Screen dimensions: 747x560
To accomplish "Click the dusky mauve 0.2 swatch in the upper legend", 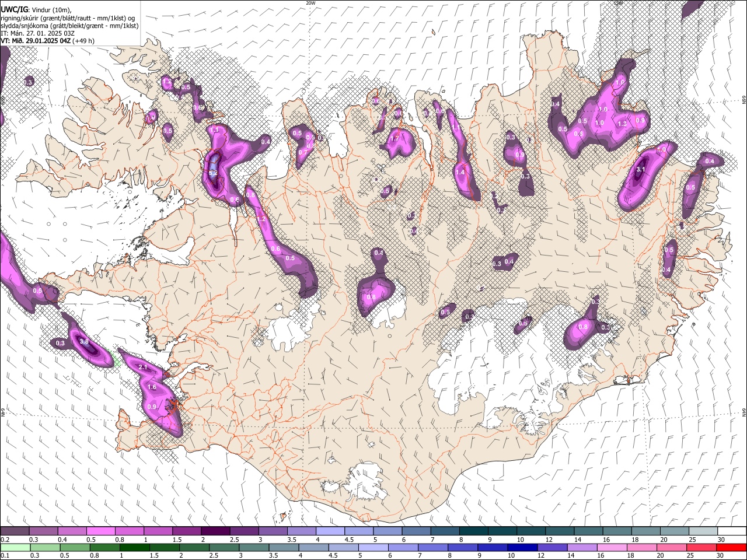I will click(15, 531).
